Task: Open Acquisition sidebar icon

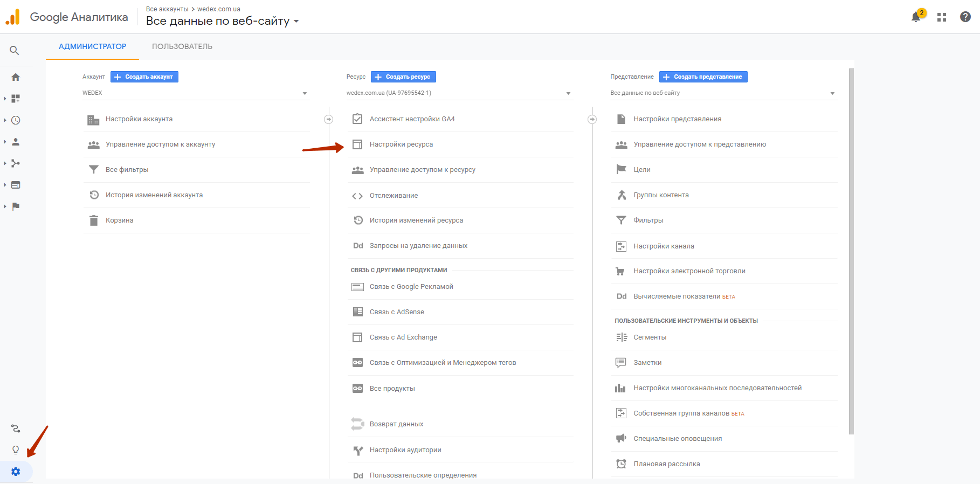Action: pos(16,163)
